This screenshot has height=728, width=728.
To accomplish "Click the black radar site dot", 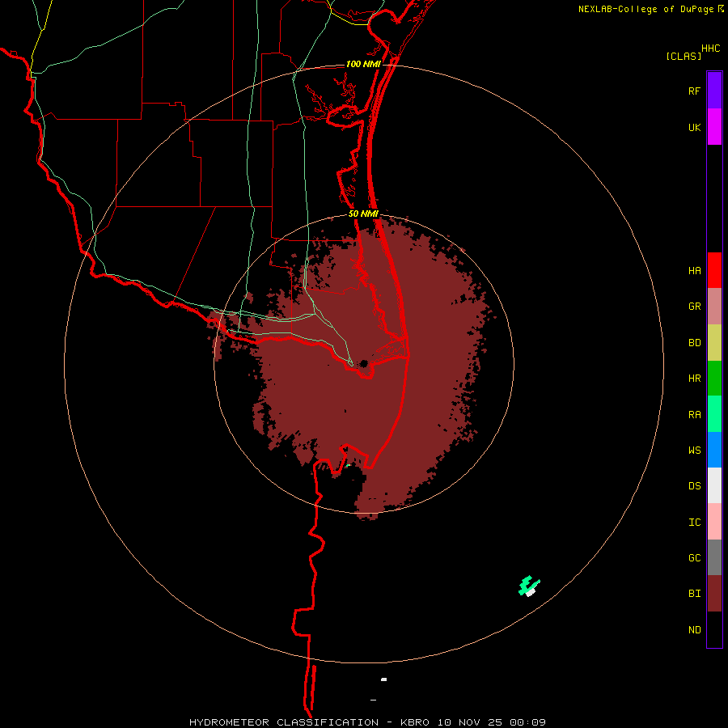I will (x=363, y=363).
